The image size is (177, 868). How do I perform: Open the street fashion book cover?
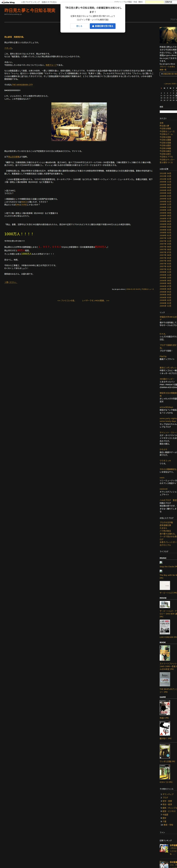(x=165, y=653)
